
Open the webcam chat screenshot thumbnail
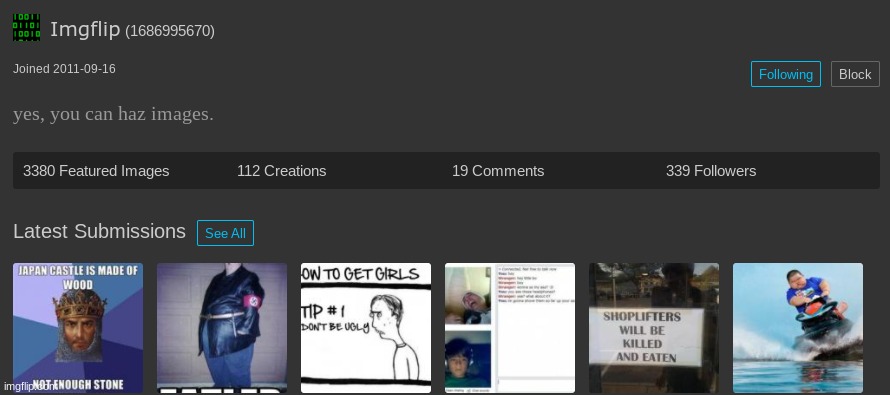point(510,328)
